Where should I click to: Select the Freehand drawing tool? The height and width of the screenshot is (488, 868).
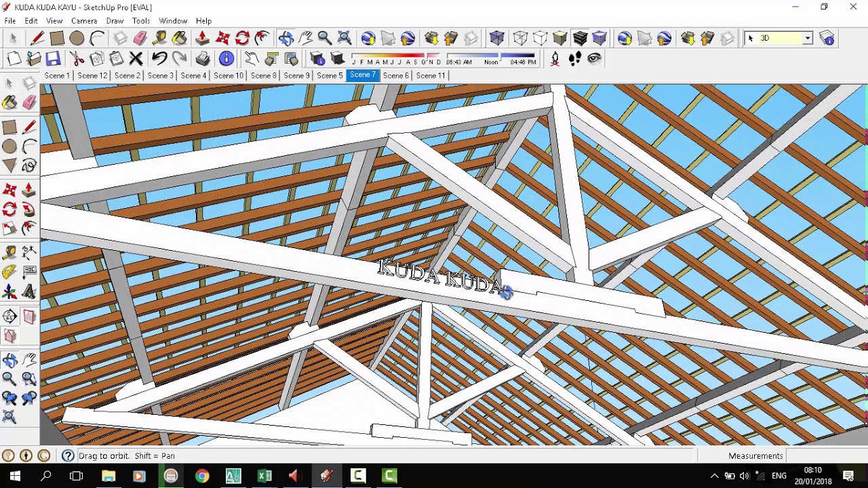pyautogui.click(x=29, y=165)
